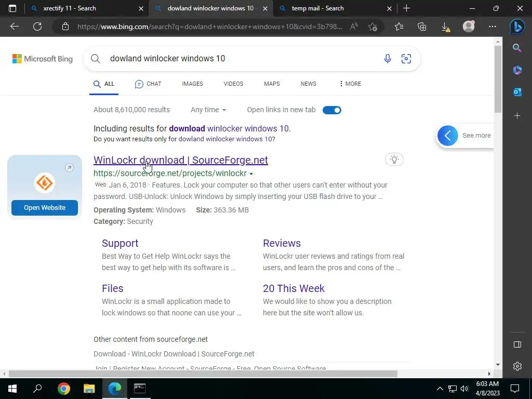The height and width of the screenshot is (399, 532).
Task: Go back with the browser arrow
Action: click(x=14, y=26)
